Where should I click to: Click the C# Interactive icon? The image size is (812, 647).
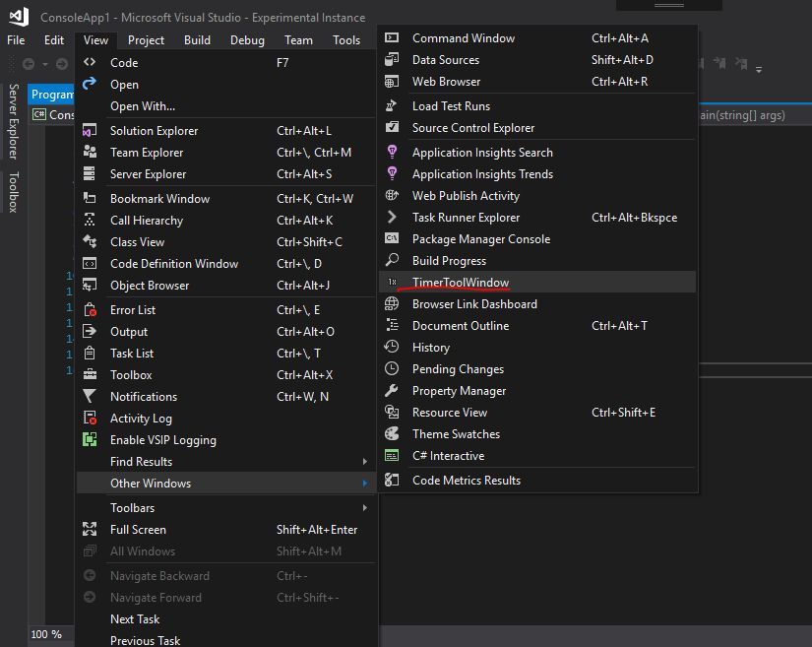(392, 455)
